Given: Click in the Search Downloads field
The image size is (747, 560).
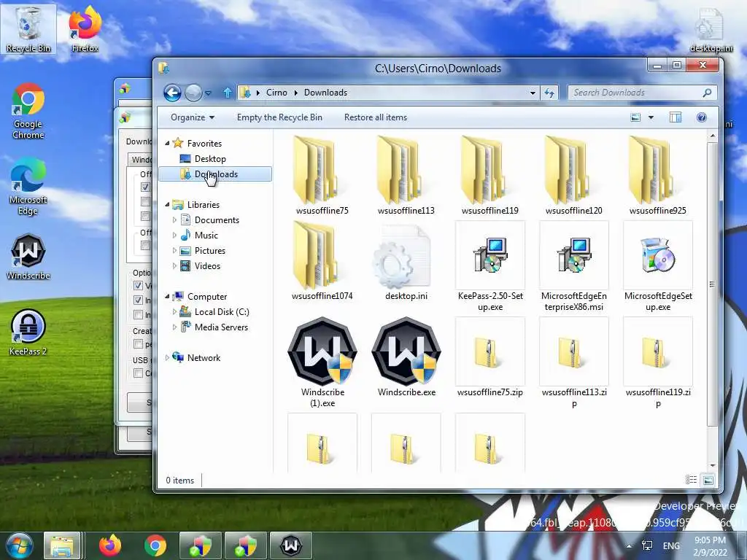Looking at the screenshot, I should click(x=634, y=93).
